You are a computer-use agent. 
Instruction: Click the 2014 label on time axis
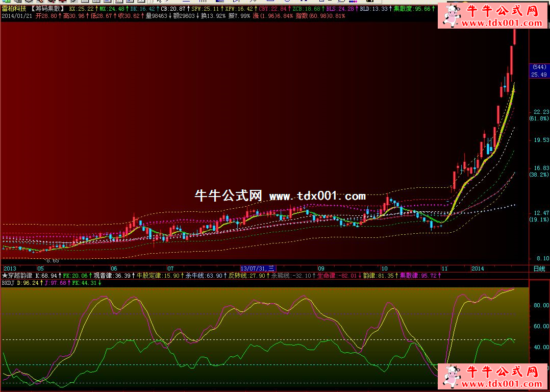coord(478,268)
